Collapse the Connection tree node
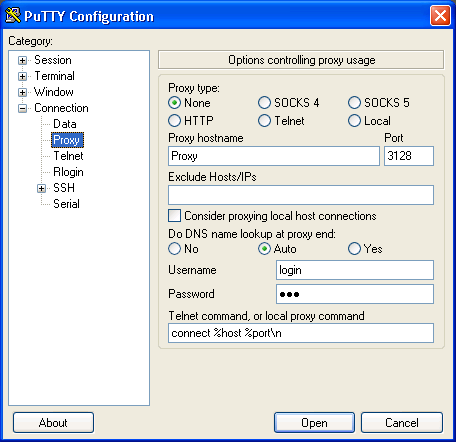 point(22,108)
